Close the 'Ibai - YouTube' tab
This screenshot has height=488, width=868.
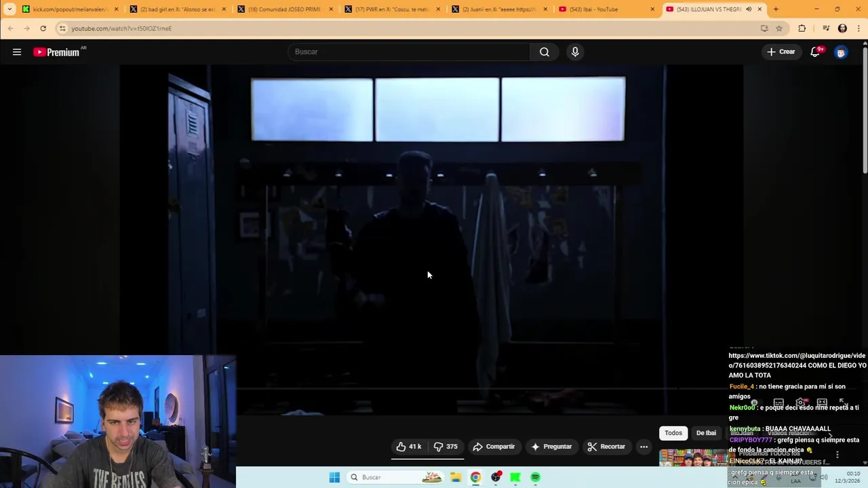tap(652, 9)
